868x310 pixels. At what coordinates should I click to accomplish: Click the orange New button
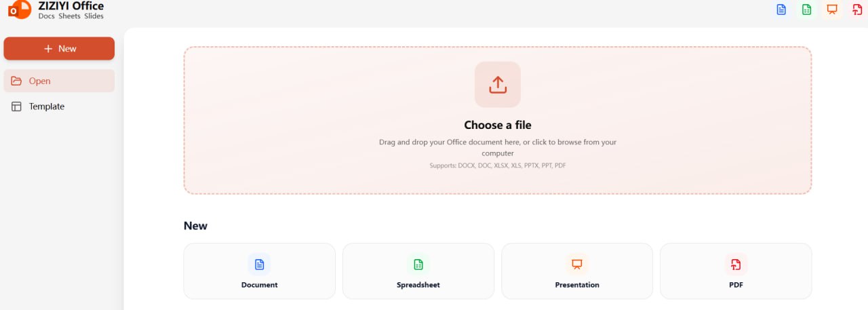point(59,49)
